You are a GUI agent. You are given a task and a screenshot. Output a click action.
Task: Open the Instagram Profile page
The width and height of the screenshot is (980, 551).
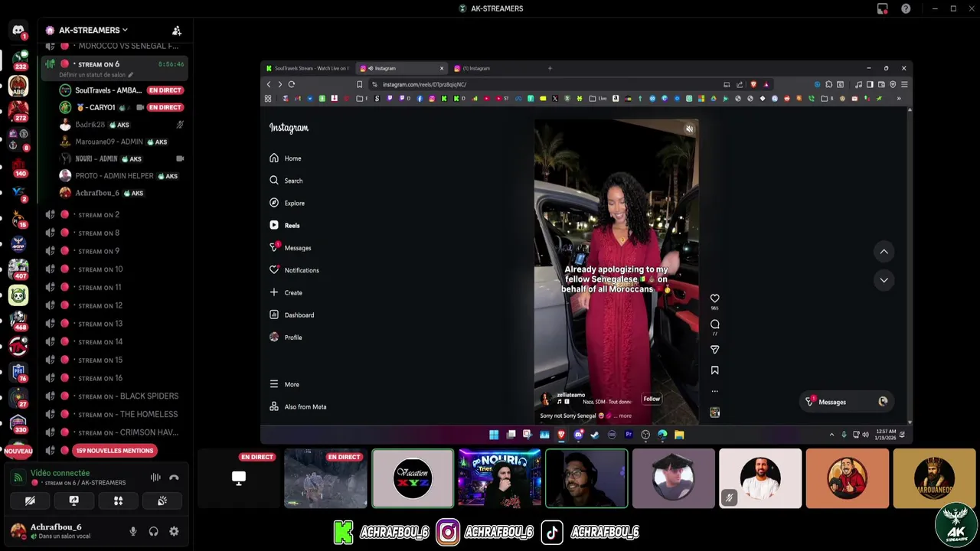(286, 337)
